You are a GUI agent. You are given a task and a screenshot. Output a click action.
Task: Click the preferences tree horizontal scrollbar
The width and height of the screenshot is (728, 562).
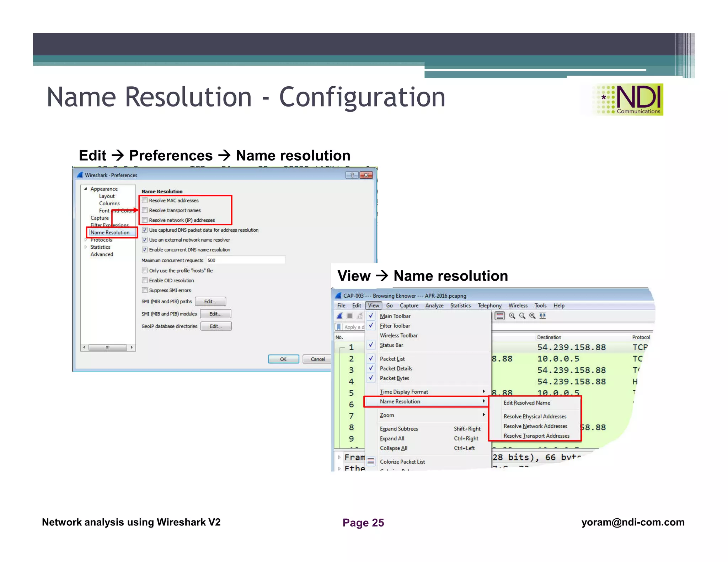click(108, 347)
